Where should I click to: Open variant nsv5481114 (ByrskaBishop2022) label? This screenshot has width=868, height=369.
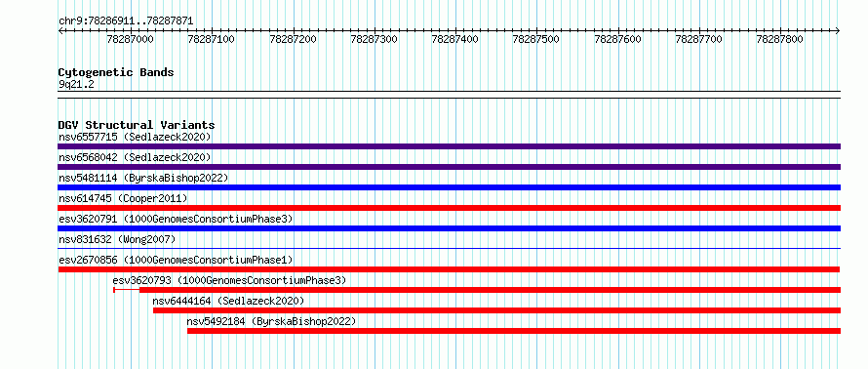point(143,178)
